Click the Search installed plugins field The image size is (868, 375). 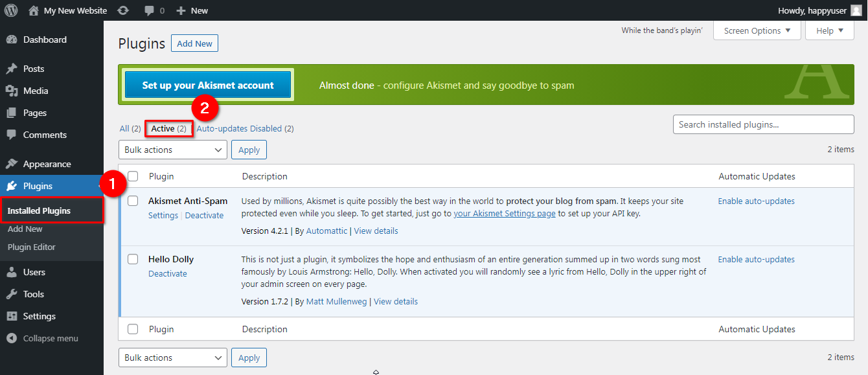(x=764, y=124)
